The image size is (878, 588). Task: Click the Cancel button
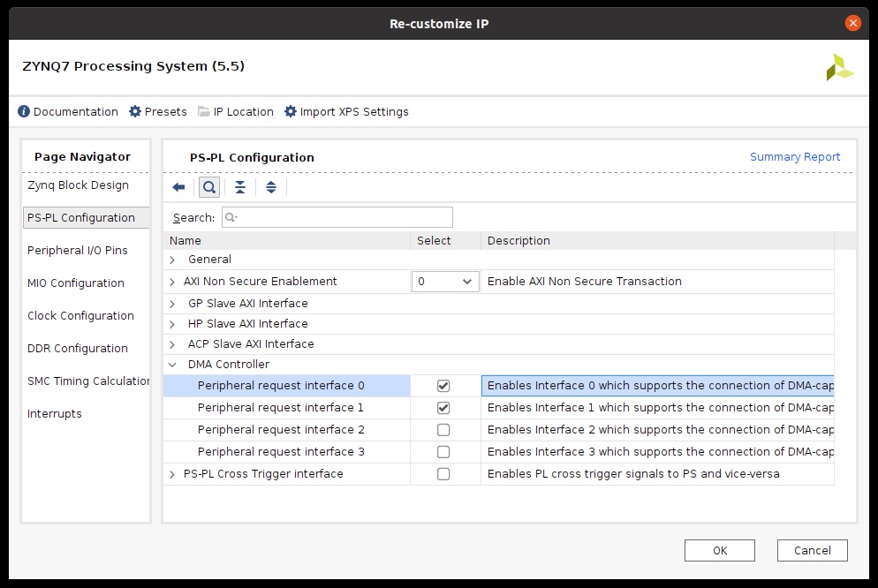click(x=812, y=551)
